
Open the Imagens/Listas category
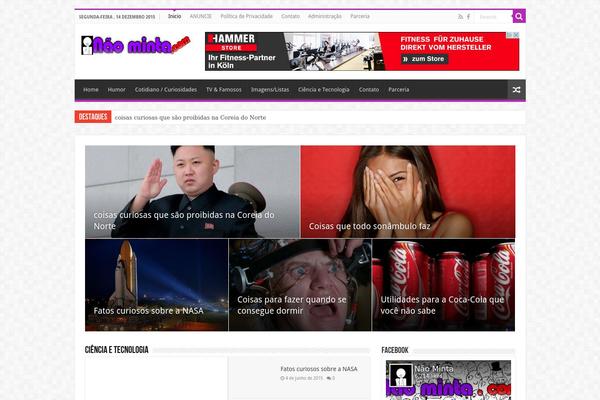pos(270,90)
